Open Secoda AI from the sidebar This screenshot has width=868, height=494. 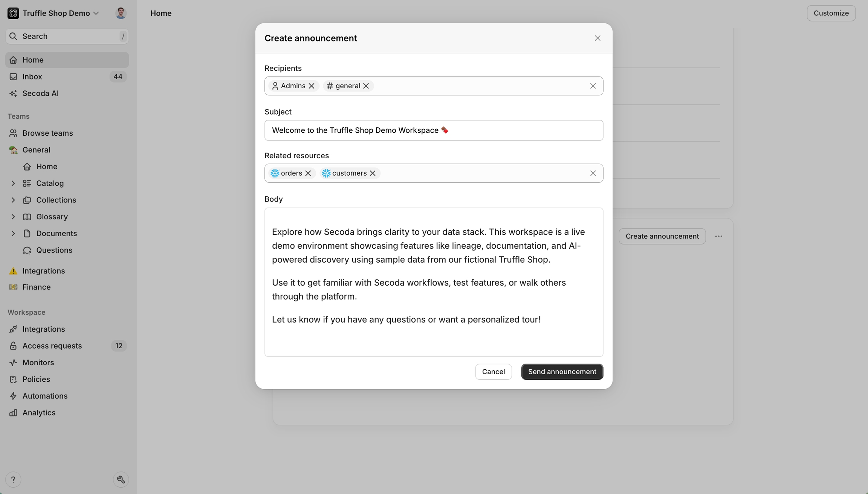coord(40,93)
